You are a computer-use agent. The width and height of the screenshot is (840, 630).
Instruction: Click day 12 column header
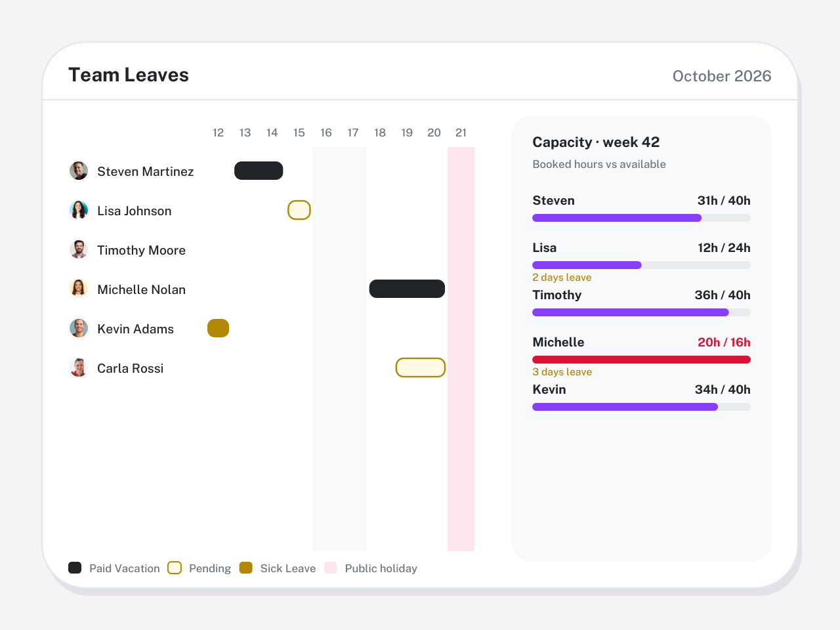(x=219, y=133)
